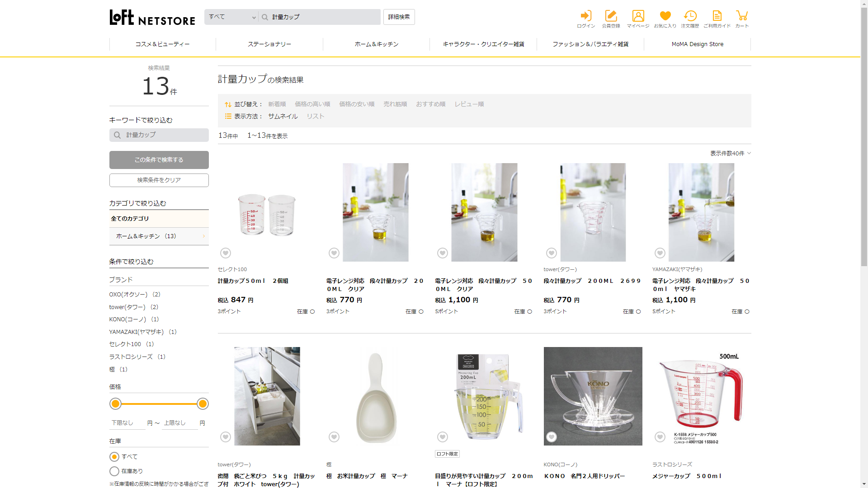Open the すべて category dropdown in search bar
The height and width of the screenshot is (488, 868).
point(231,17)
